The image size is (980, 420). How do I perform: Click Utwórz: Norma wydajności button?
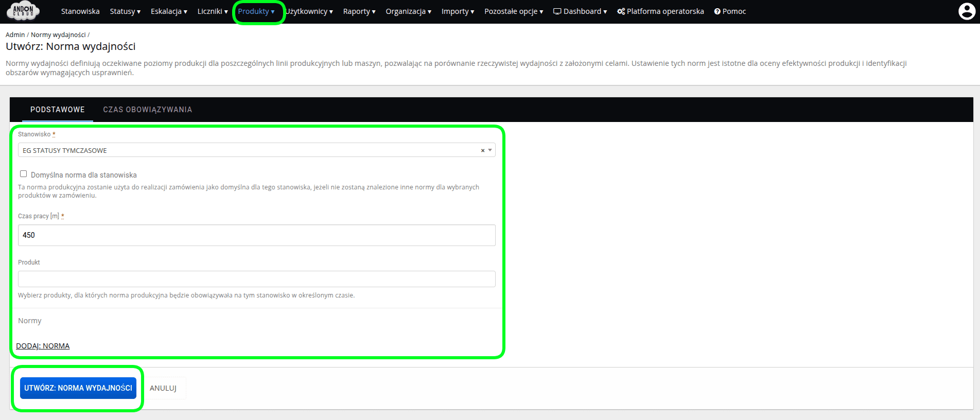pos(78,388)
